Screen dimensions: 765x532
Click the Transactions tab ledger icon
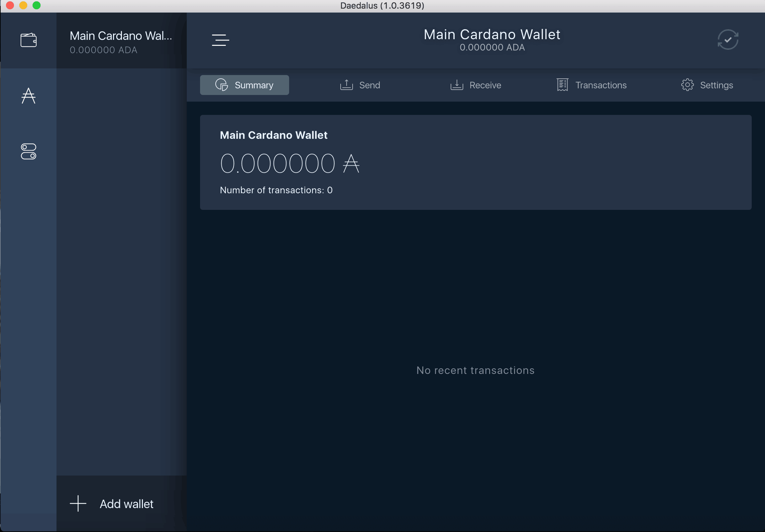point(562,85)
